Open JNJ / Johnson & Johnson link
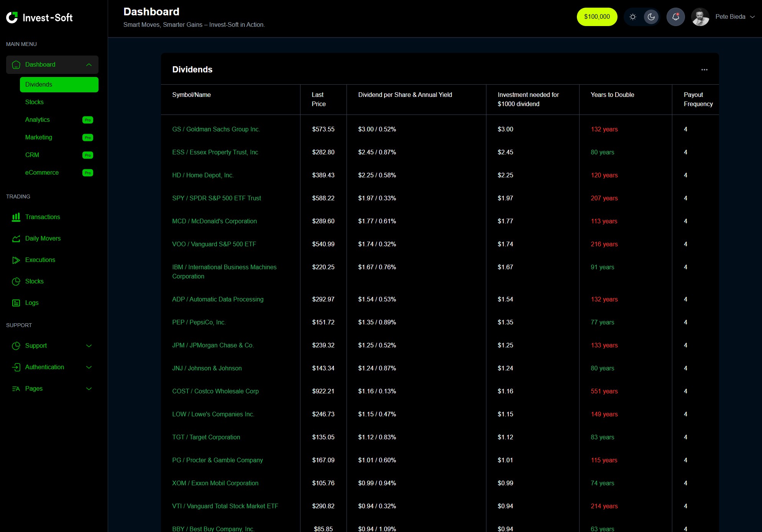The width and height of the screenshot is (762, 532). 207,368
